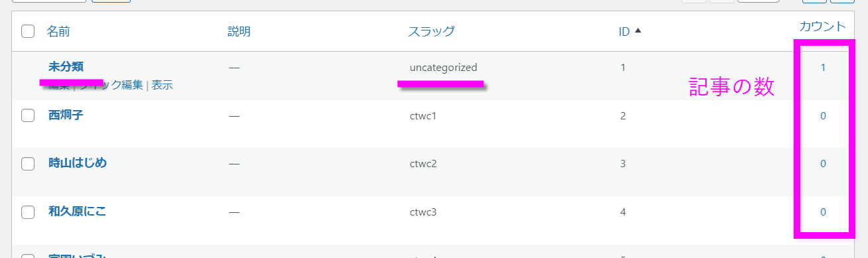
Task: Click the 表示 action link for 未分類
Action: [x=162, y=85]
